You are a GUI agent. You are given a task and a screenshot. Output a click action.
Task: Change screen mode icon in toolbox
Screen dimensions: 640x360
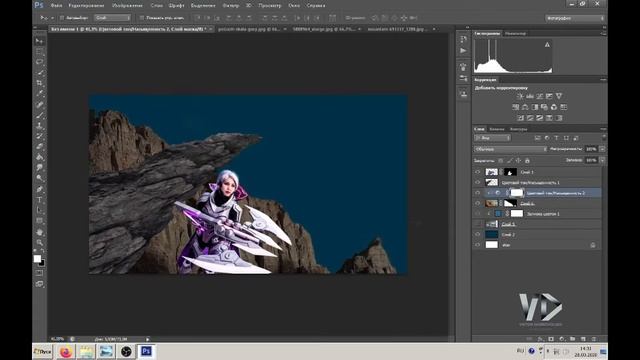[39, 284]
